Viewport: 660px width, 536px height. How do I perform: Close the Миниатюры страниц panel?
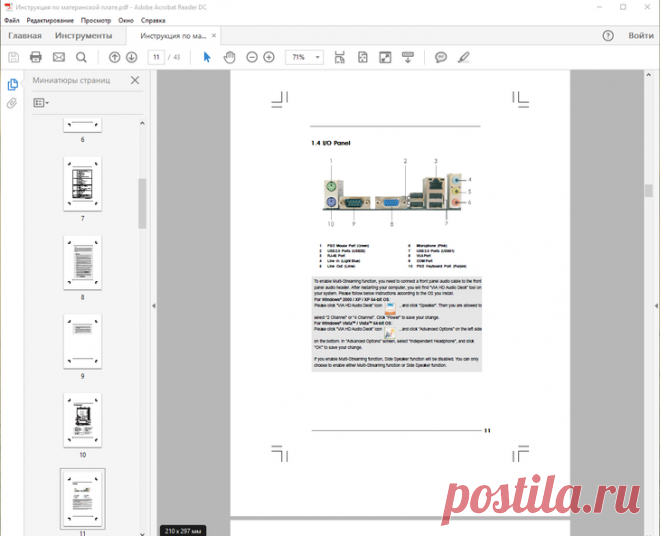coord(134,81)
